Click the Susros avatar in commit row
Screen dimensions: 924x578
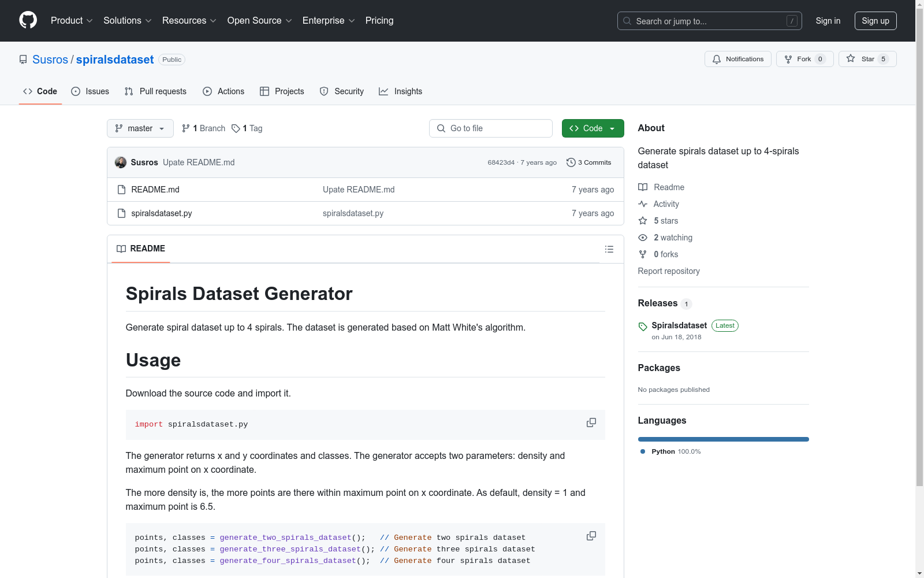[x=121, y=162]
